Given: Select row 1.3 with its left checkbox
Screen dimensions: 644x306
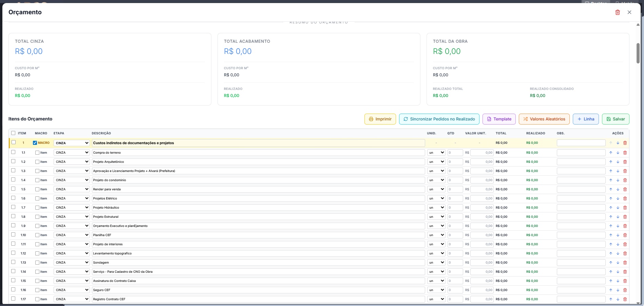Looking at the screenshot, I should pyautogui.click(x=13, y=171).
